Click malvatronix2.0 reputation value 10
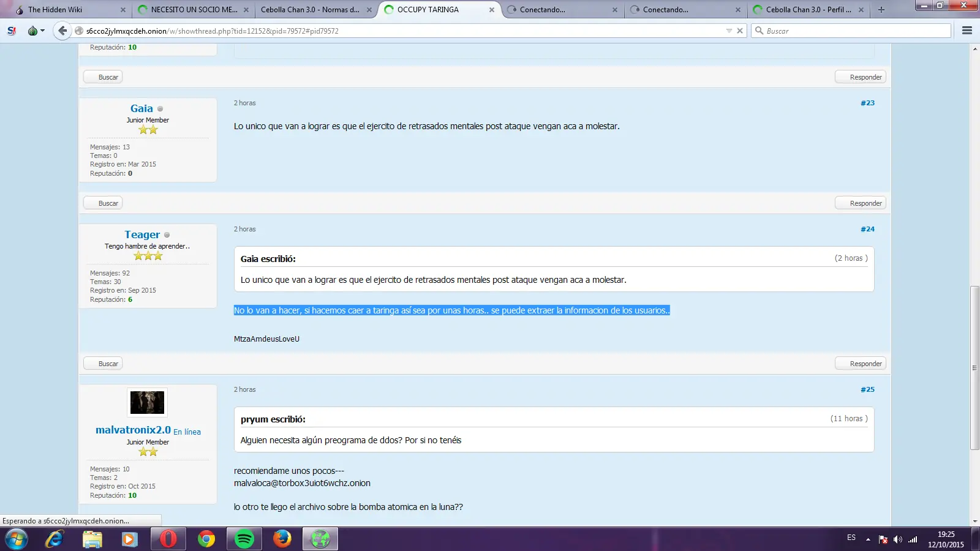This screenshot has width=980, height=551. [x=132, y=495]
